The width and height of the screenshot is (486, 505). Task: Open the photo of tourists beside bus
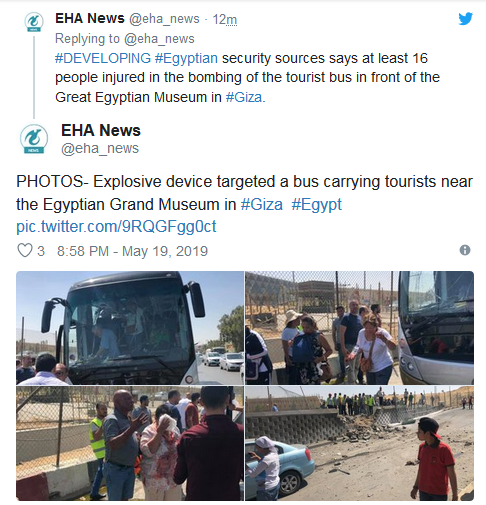click(360, 328)
